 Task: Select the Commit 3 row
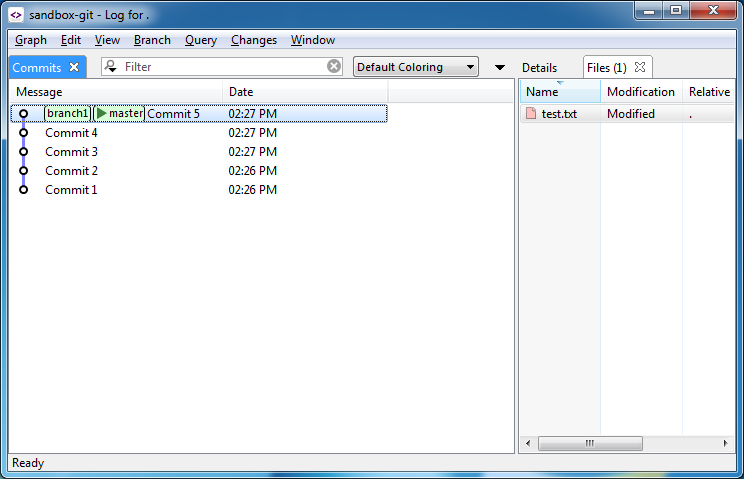(72, 152)
